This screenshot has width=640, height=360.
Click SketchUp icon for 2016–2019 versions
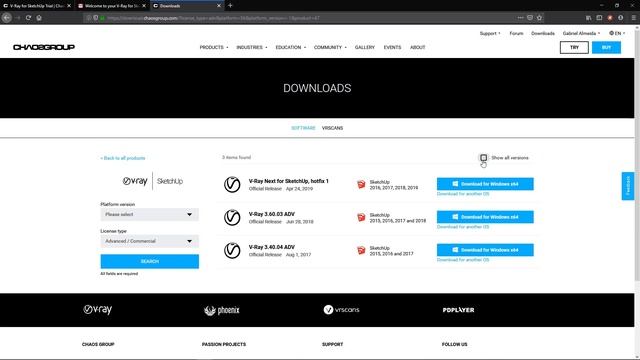click(361, 184)
